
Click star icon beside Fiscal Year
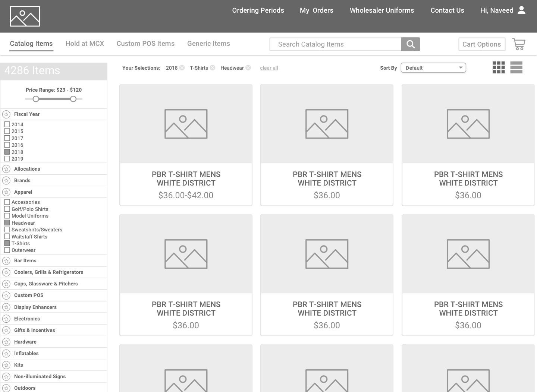pyautogui.click(x=6, y=114)
